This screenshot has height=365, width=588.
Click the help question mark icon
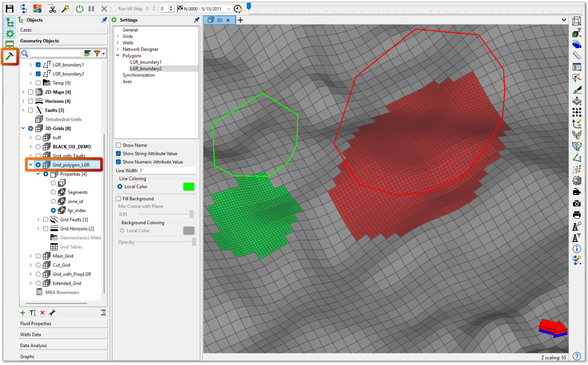[576, 356]
